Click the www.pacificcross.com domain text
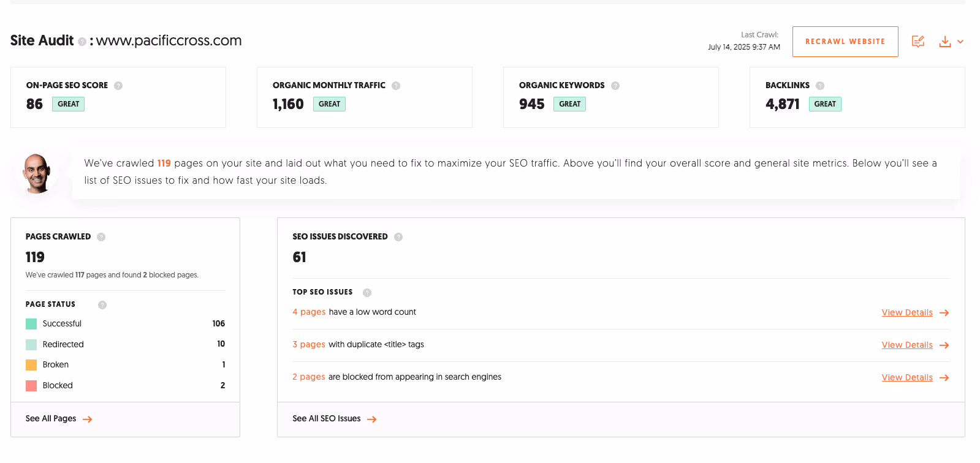 pyautogui.click(x=169, y=40)
